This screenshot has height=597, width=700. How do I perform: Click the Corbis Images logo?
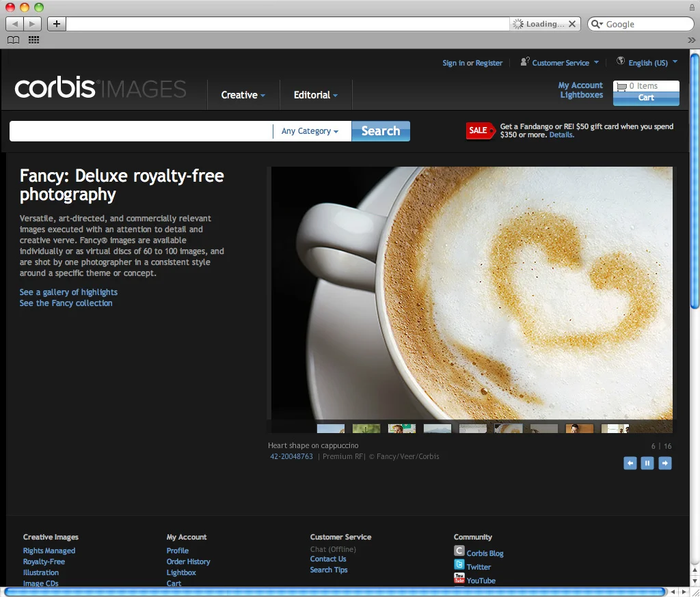coord(100,87)
